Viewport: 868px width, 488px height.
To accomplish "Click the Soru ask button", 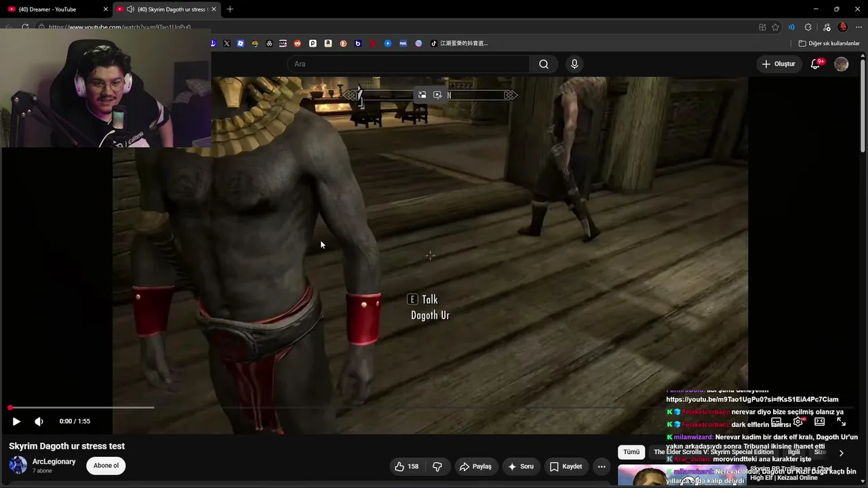I will 520,466.
